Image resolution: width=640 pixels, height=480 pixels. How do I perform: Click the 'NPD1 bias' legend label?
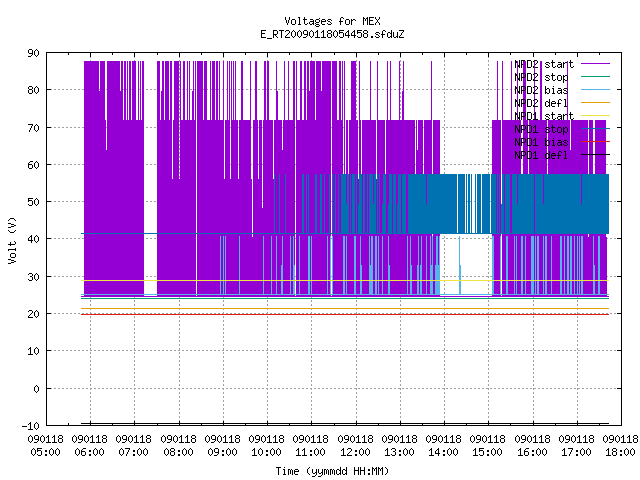[x=541, y=142]
